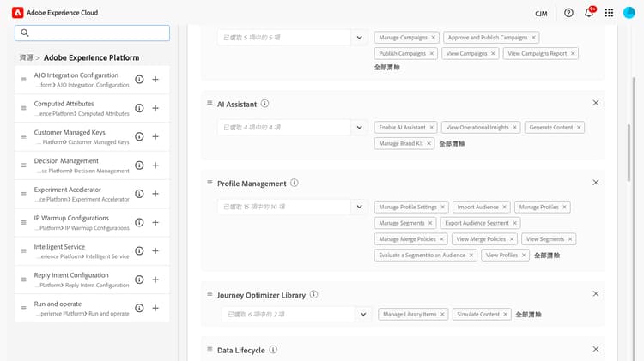This screenshot has width=644, height=361.
Task: Add Computed Attributes resource
Action: click(x=155, y=108)
